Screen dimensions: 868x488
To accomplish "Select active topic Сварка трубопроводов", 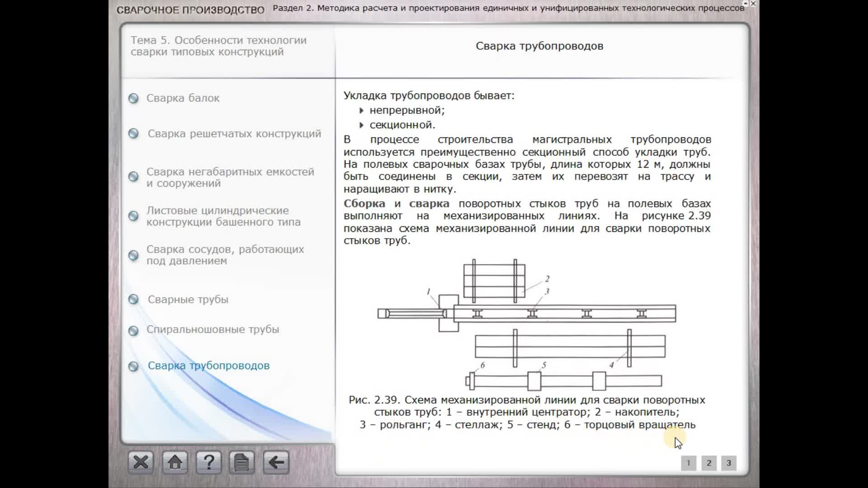I will pos(208,366).
